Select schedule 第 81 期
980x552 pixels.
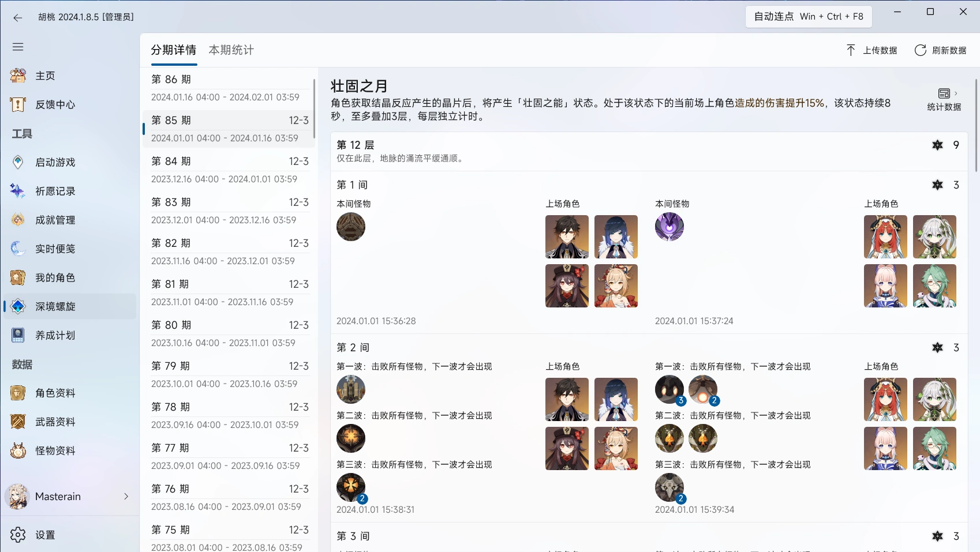[x=229, y=292]
